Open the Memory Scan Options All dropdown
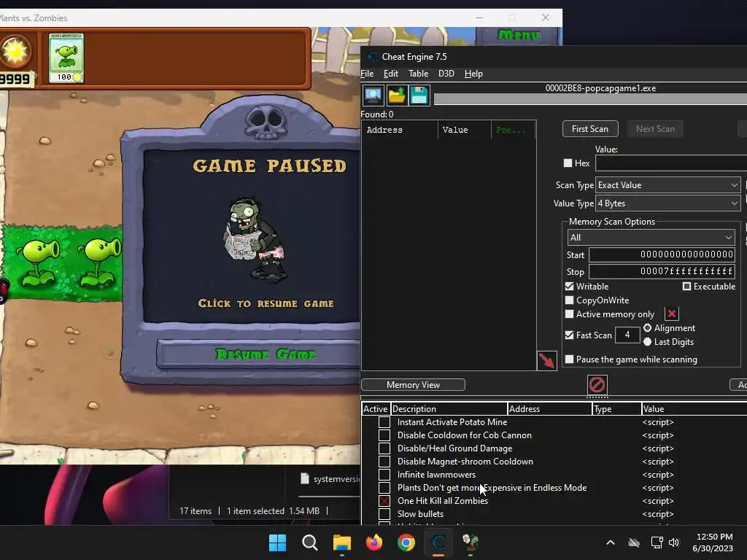The height and width of the screenshot is (560, 747). click(651, 237)
